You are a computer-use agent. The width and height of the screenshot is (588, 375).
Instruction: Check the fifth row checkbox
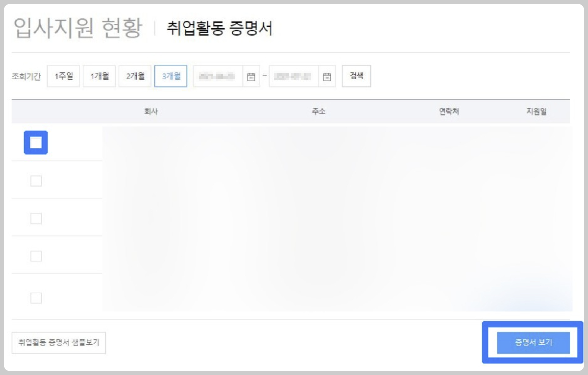coord(36,298)
